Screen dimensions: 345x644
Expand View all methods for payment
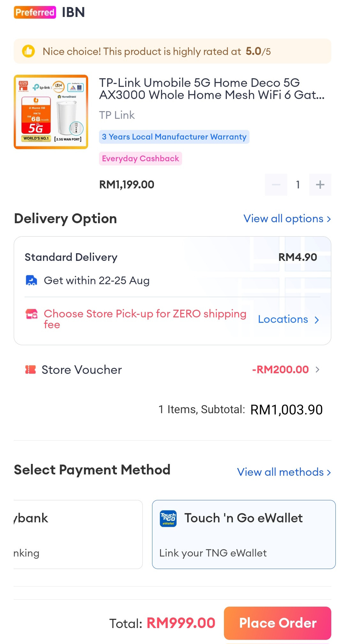point(284,472)
